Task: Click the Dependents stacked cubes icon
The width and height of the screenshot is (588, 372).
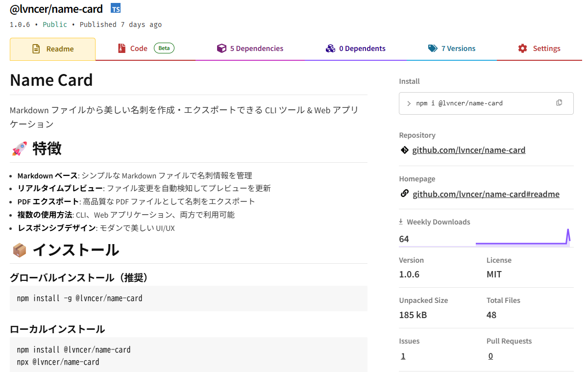Action: [x=330, y=49]
